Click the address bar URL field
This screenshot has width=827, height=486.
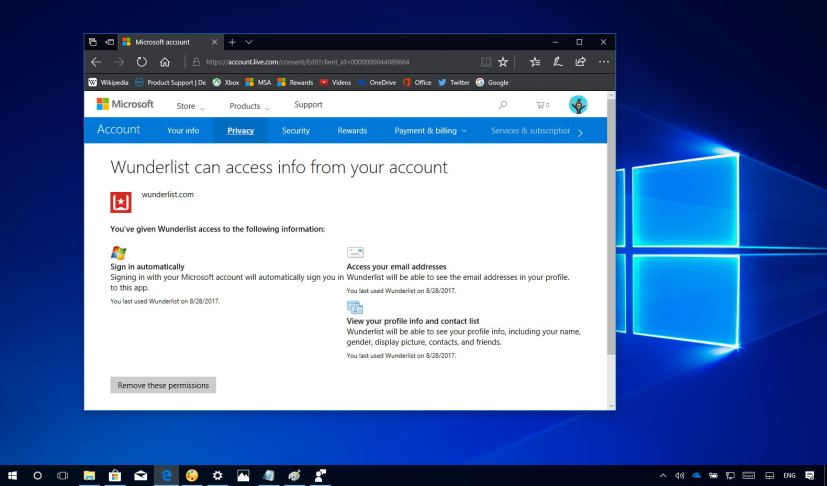(332, 62)
